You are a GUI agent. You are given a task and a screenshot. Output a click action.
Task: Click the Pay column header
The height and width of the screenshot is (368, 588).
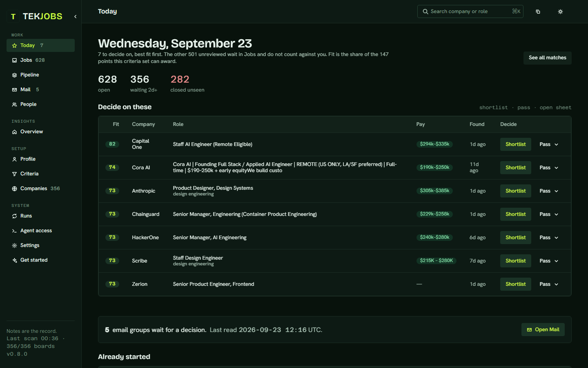[x=421, y=124]
